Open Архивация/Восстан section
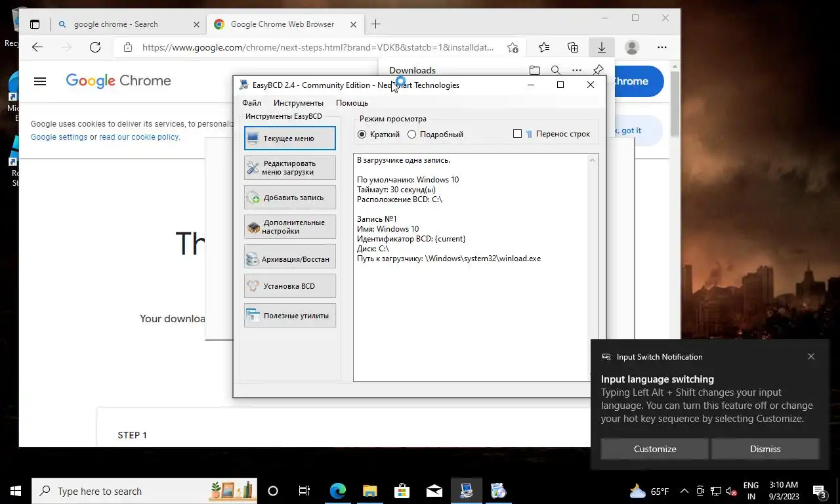Screen dimensions: 840x504 click(x=290, y=257)
